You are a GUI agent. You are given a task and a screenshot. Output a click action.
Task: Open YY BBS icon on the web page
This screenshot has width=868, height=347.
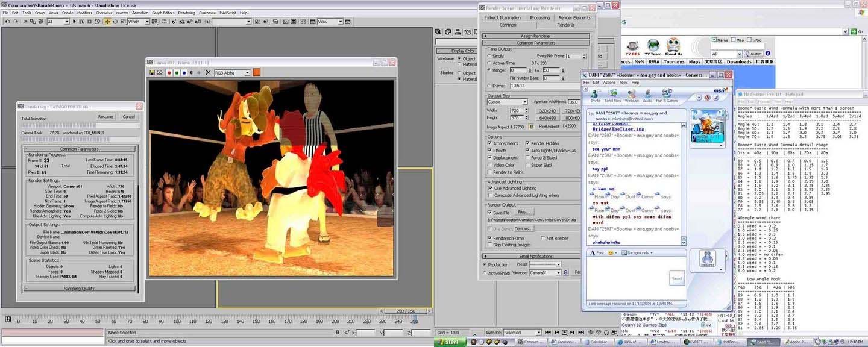[x=632, y=47]
